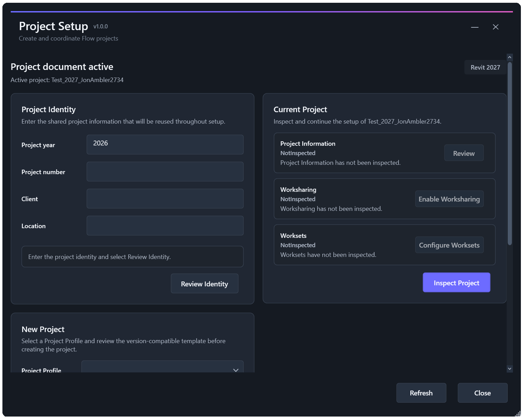This screenshot has height=420, width=524.
Task: Click the v1.0.0 version label
Action: coord(101,27)
